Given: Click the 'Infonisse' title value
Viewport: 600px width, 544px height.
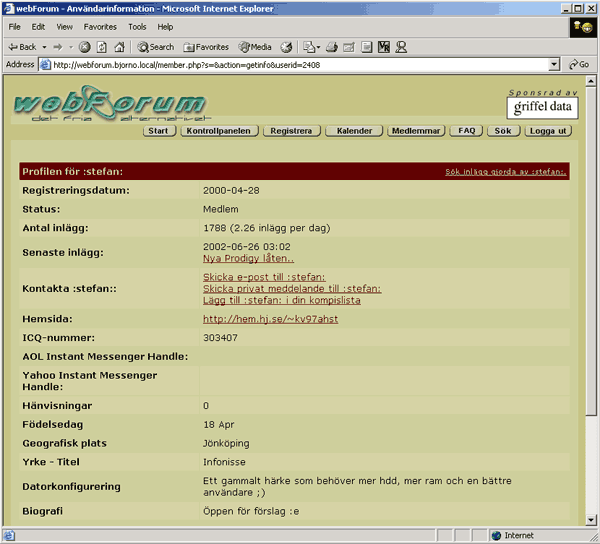Looking at the screenshot, I should coord(224,462).
